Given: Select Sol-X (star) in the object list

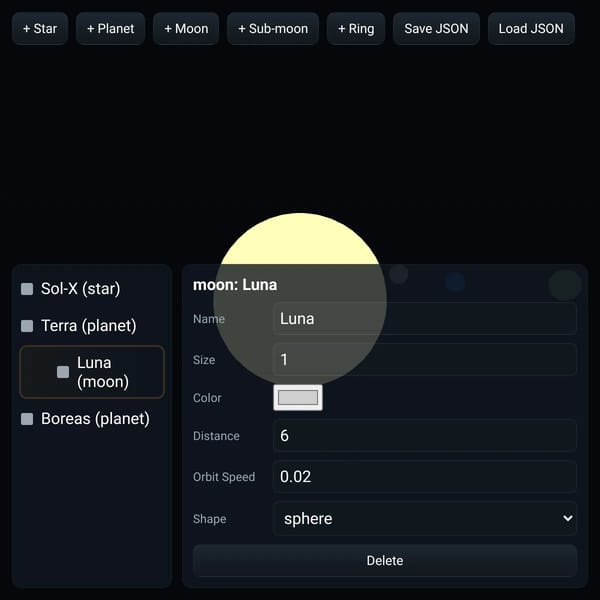Looking at the screenshot, I should pyautogui.click(x=92, y=289).
